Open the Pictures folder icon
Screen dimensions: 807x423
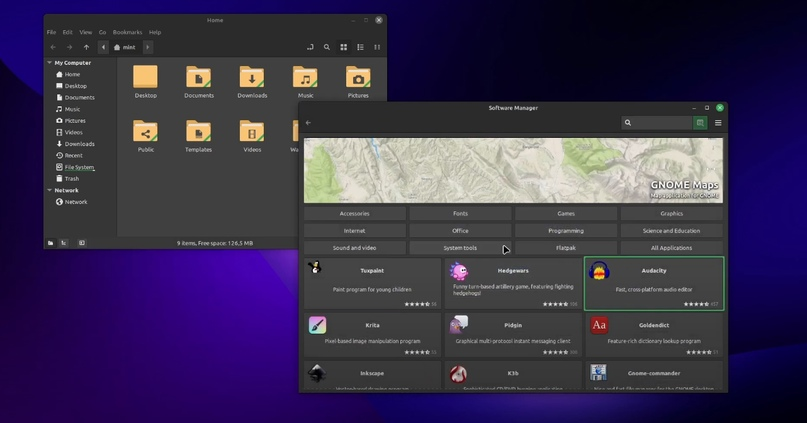pyautogui.click(x=358, y=79)
